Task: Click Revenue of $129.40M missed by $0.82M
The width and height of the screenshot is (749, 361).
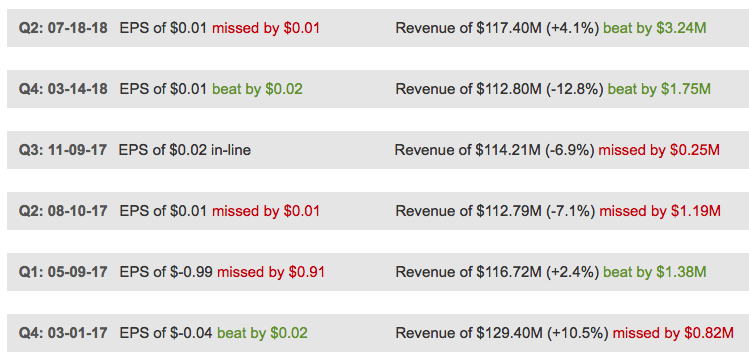Action: [x=565, y=333]
